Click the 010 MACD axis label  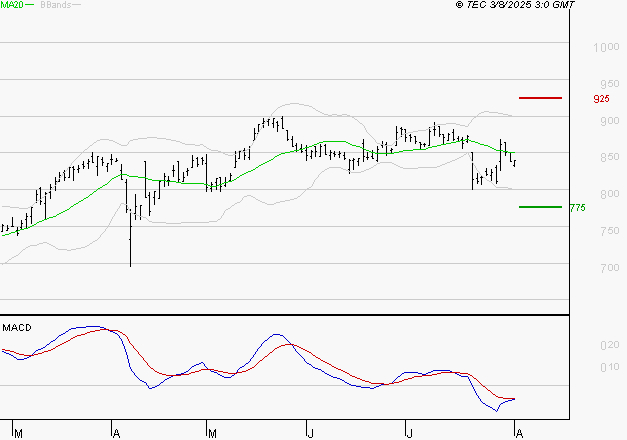coord(610,367)
